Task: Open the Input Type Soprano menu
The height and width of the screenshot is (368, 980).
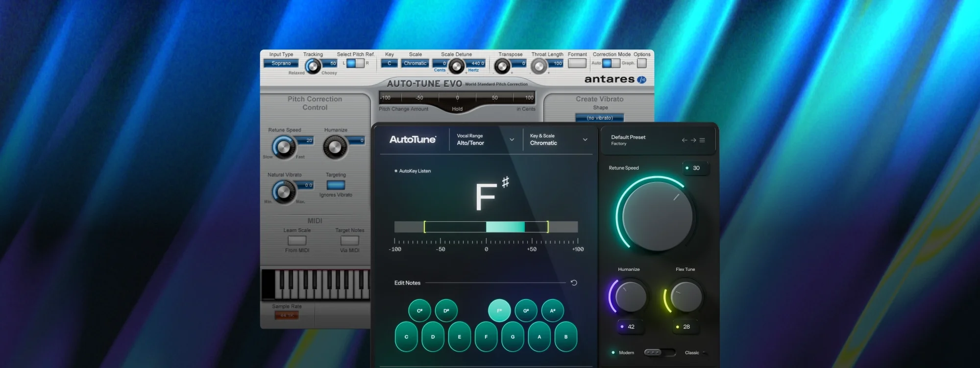Action: point(281,63)
